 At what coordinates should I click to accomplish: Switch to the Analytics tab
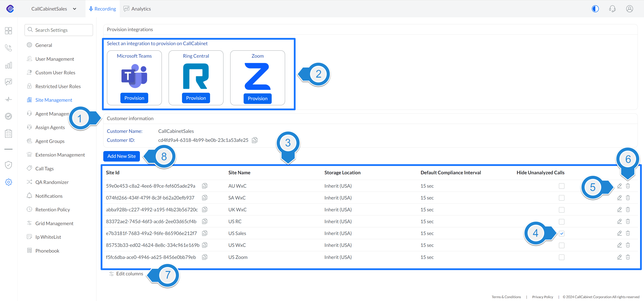click(x=137, y=9)
